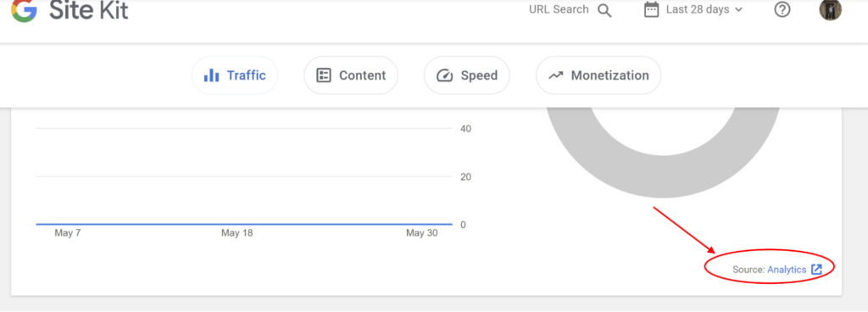868x312 pixels.
Task: Open the user avatar account menu
Action: [831, 9]
